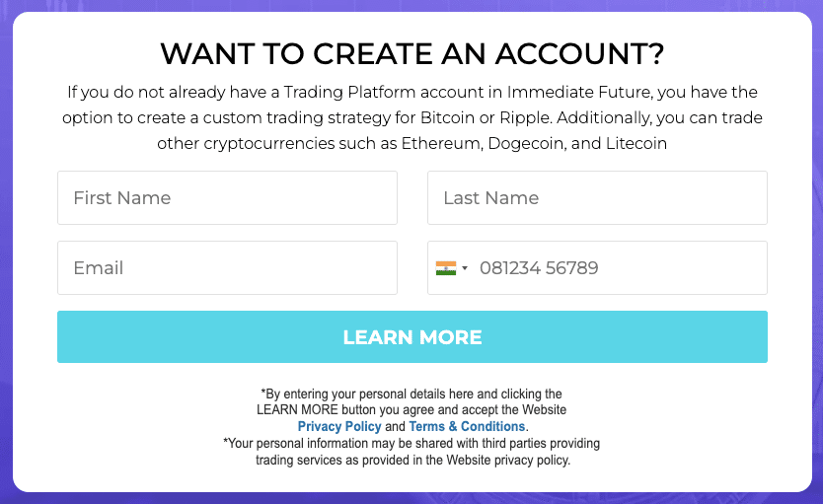
Task: Click the LEARN MORE button you agree text line
Action: point(411,409)
